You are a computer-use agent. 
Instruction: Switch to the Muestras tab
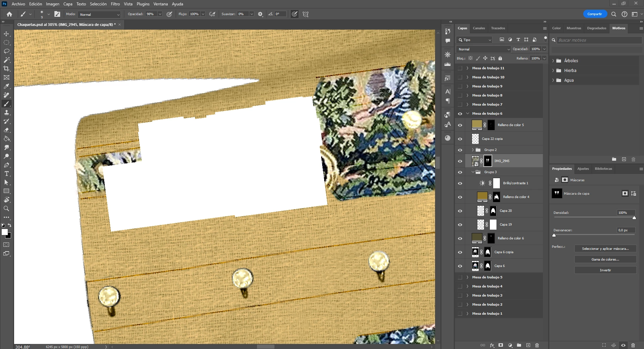click(574, 28)
